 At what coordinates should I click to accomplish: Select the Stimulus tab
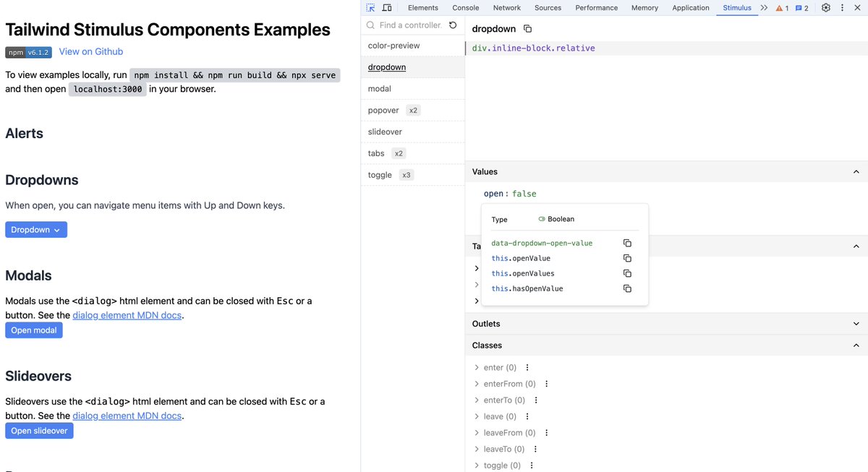737,8
